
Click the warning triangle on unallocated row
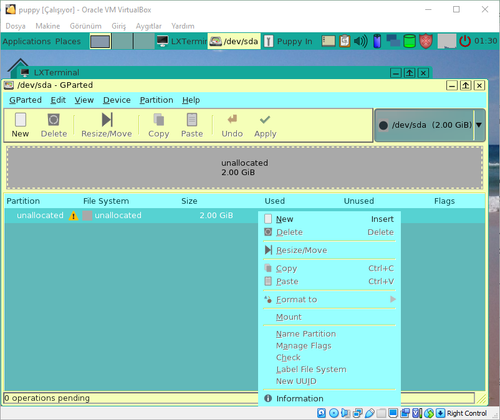[x=73, y=216]
